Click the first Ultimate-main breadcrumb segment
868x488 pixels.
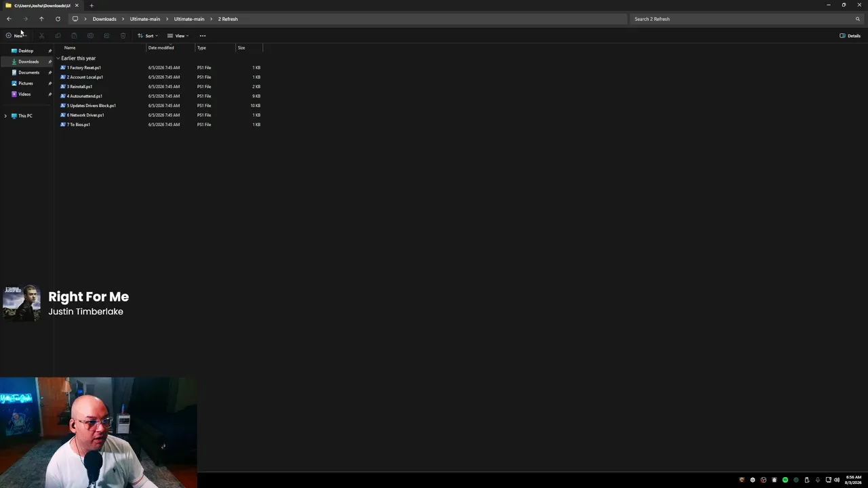[145, 19]
